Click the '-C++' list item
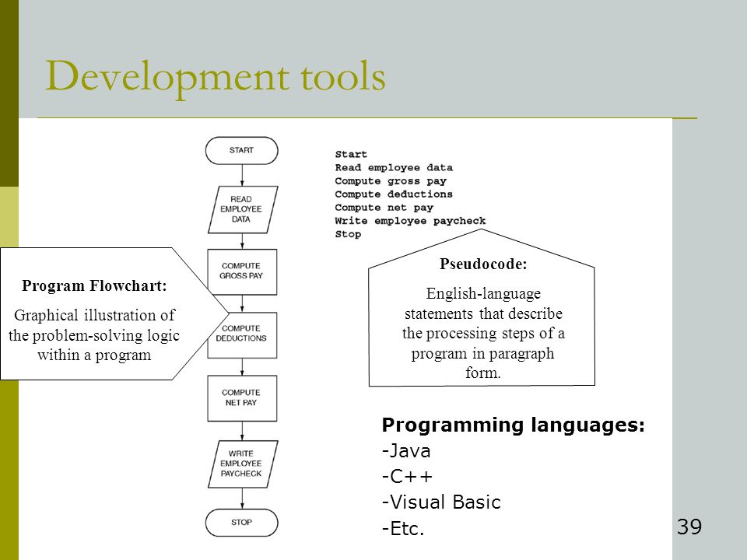 [x=407, y=477]
